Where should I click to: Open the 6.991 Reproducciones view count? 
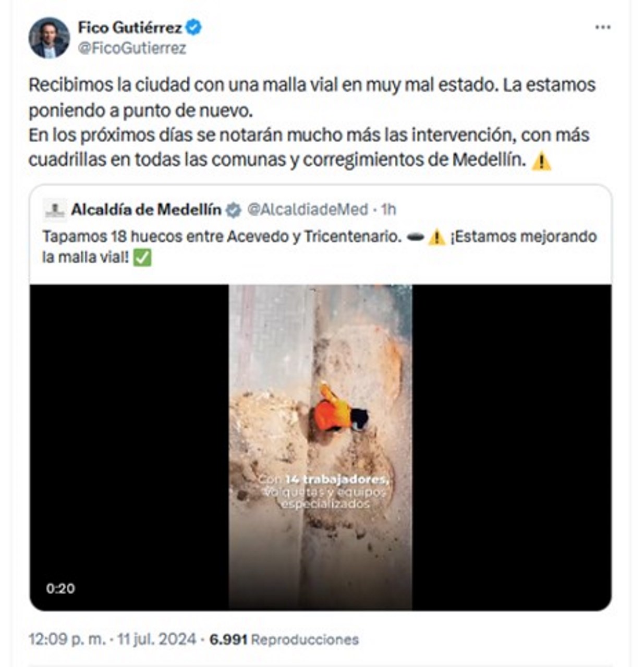284,639
